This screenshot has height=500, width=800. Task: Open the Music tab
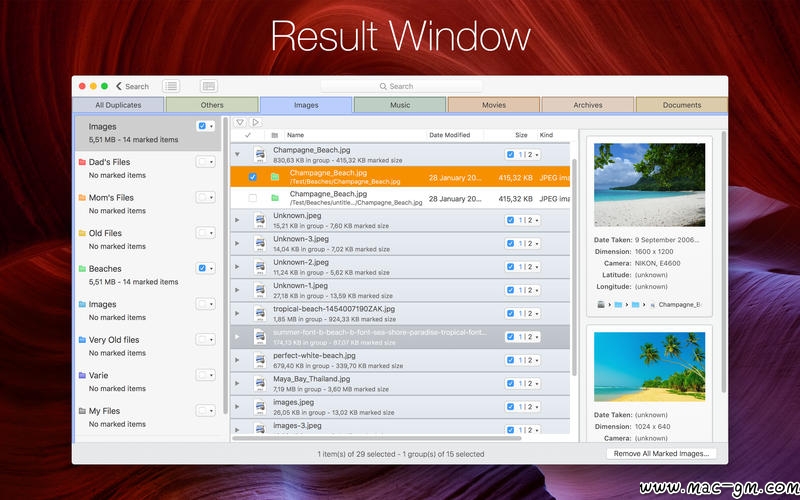click(400, 105)
